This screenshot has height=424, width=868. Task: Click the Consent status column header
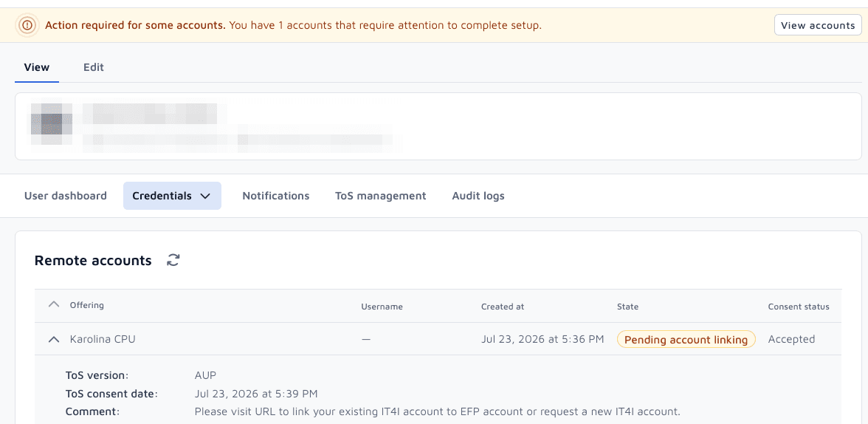(x=799, y=307)
